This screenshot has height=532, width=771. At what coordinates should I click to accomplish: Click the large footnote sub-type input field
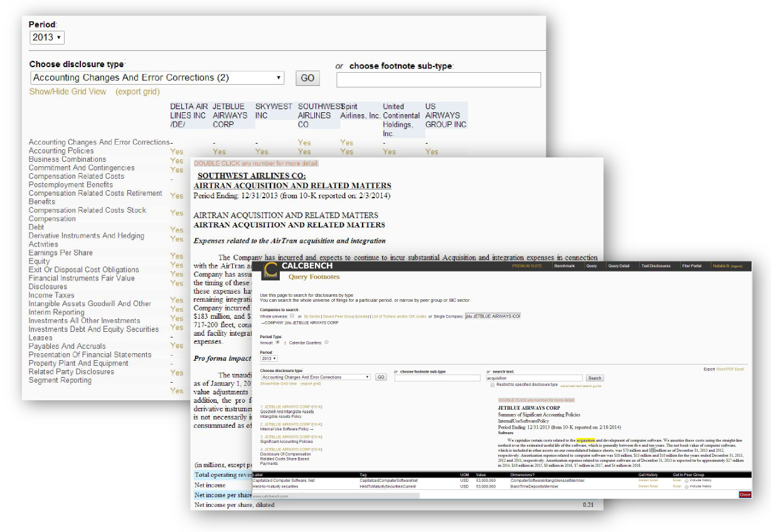438,80
